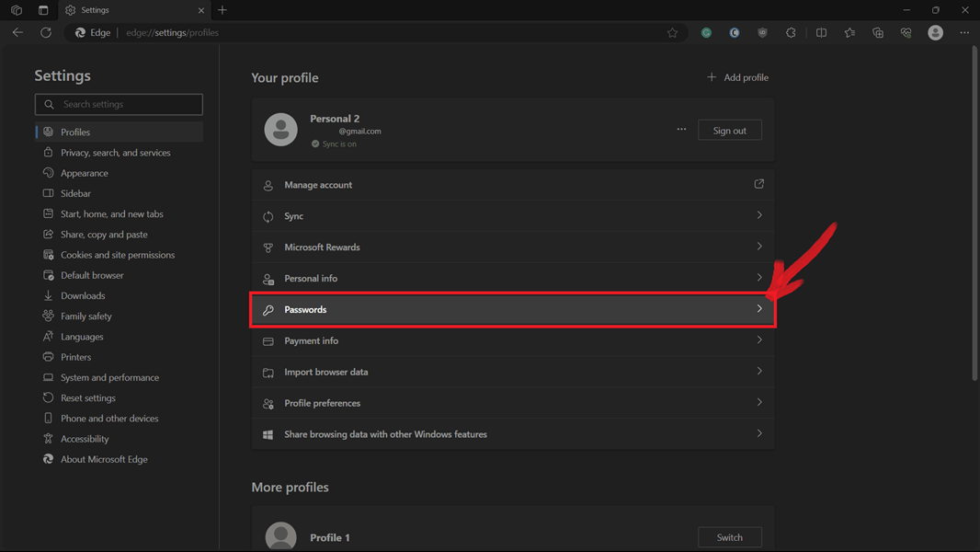Click the Microsoft Rewards trophy icon
980x552 pixels.
click(x=268, y=247)
